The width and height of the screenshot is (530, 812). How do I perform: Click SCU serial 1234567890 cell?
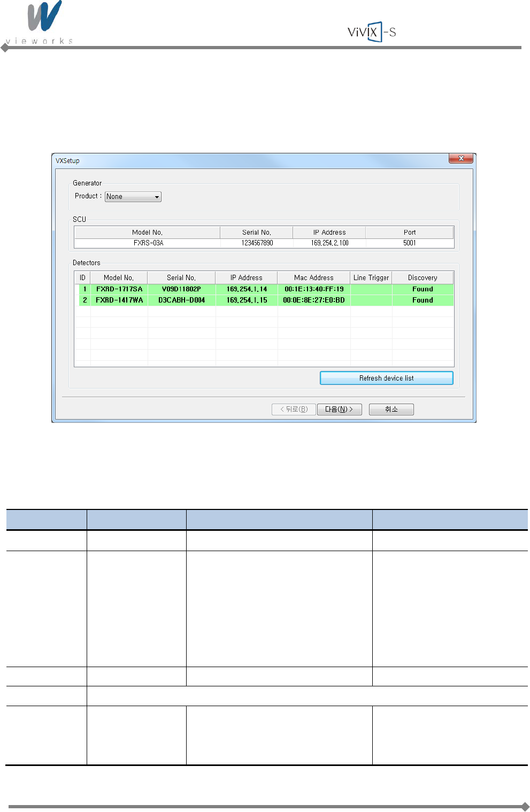[257, 243]
